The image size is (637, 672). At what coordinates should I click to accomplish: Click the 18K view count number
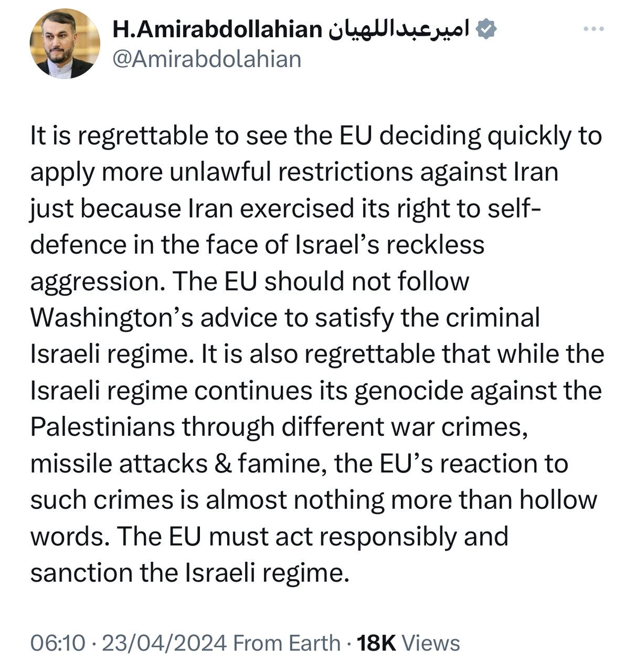pyautogui.click(x=376, y=643)
